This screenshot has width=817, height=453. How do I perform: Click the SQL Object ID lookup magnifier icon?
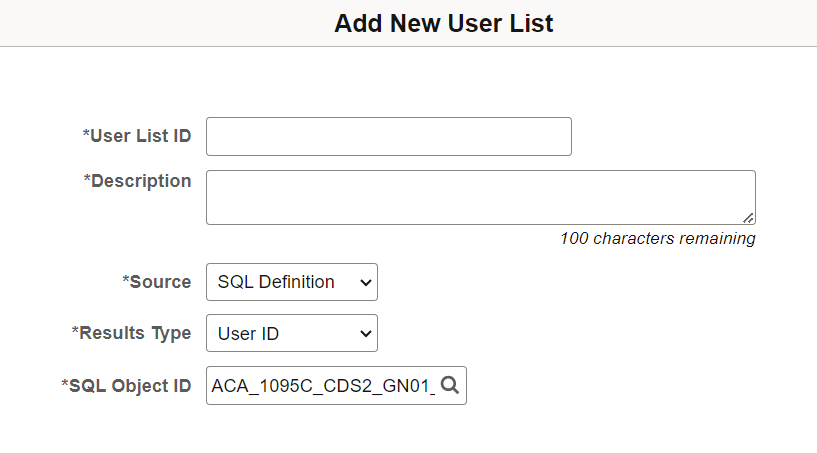click(x=450, y=386)
